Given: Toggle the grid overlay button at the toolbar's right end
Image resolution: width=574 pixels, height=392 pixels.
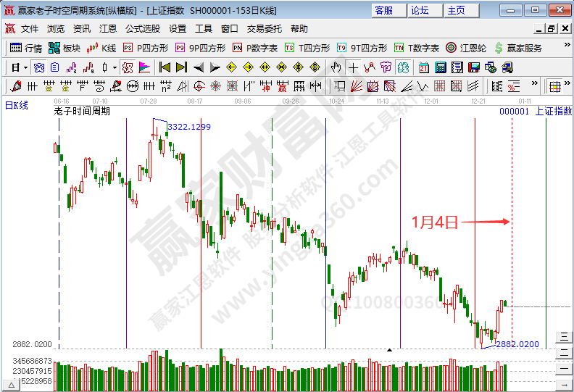Looking at the screenshot, I should pos(554,86).
